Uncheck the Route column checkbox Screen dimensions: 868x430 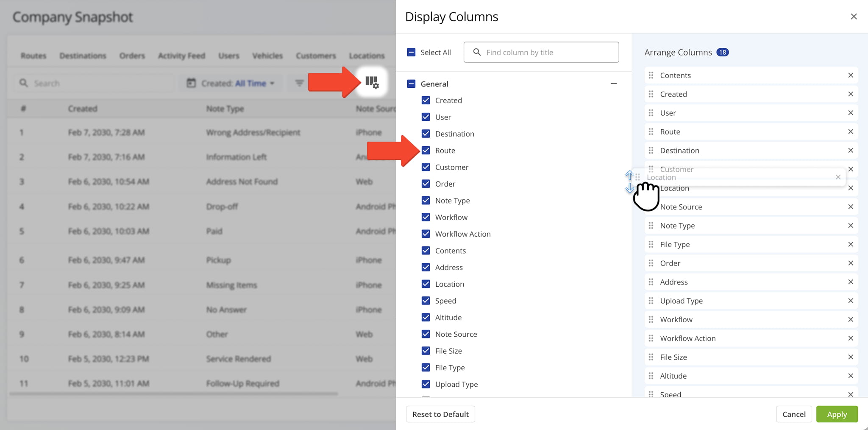[x=426, y=151]
